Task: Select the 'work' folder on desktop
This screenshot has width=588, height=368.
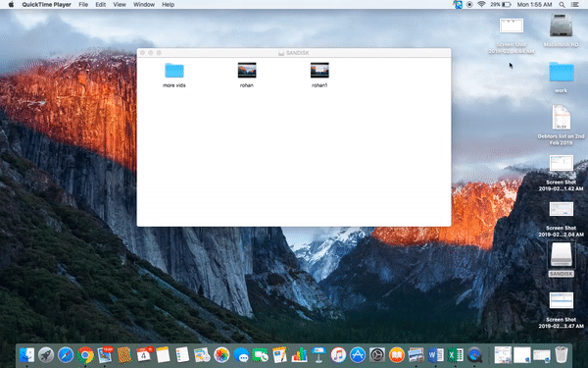Action: tap(561, 72)
